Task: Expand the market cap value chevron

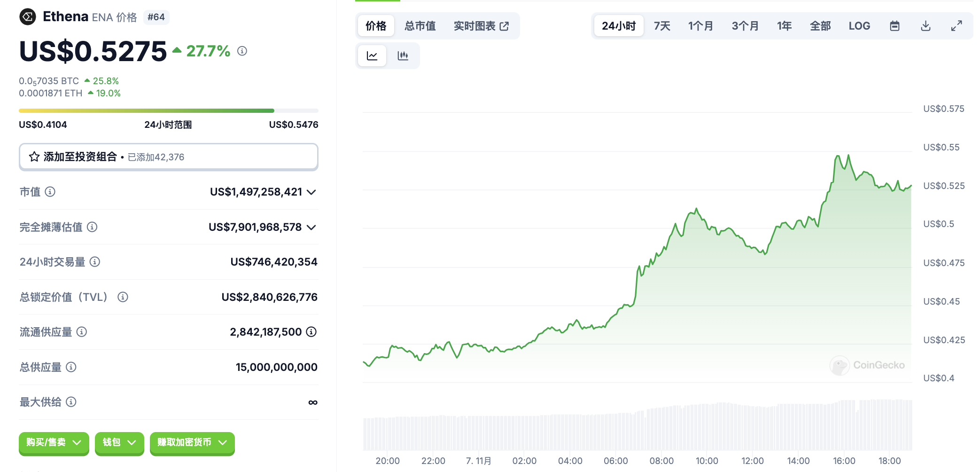Action: (311, 192)
